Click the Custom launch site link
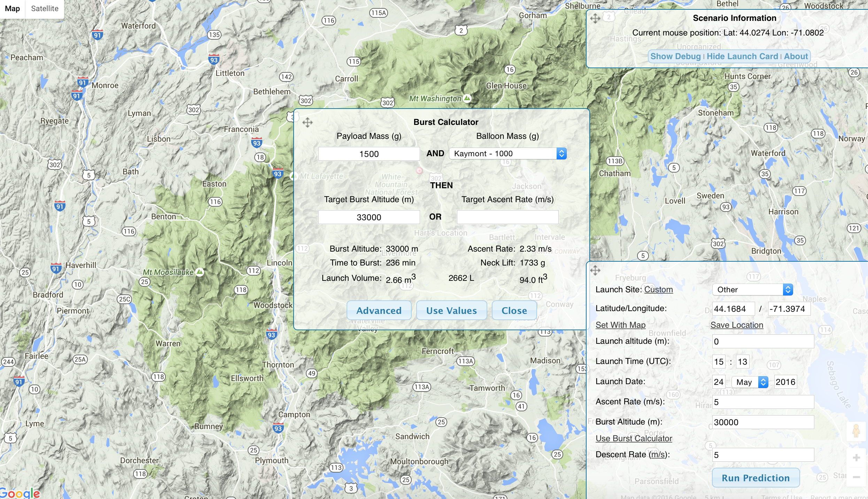The image size is (868, 499). pos(658,290)
